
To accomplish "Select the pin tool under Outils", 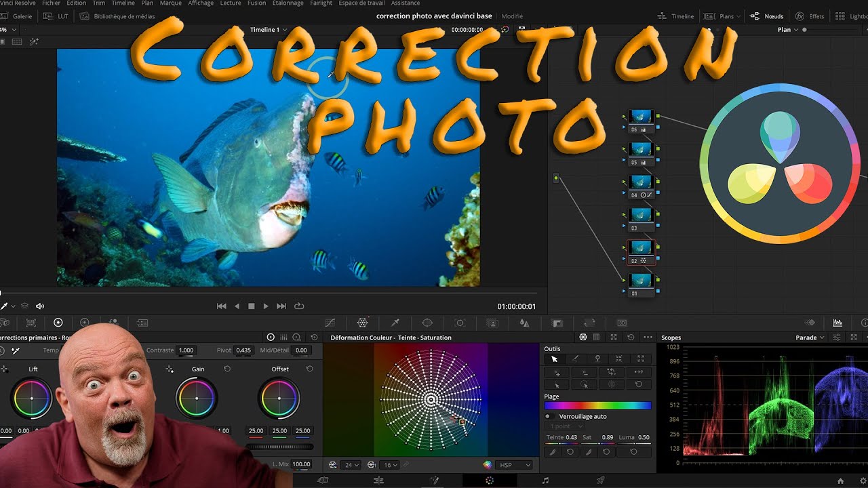I will [x=597, y=359].
